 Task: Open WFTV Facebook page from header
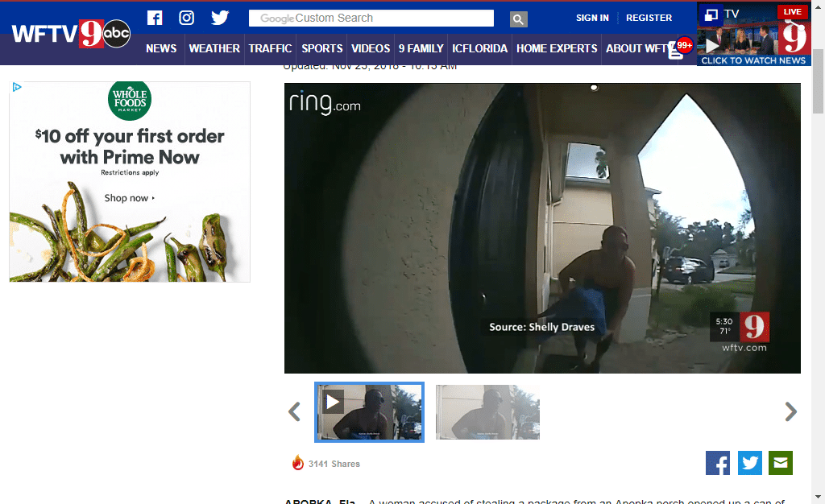155,18
